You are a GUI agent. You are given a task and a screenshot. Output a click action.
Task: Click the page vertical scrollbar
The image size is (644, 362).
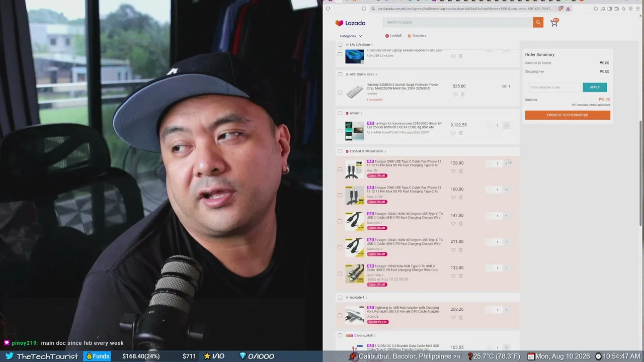[x=640, y=173]
